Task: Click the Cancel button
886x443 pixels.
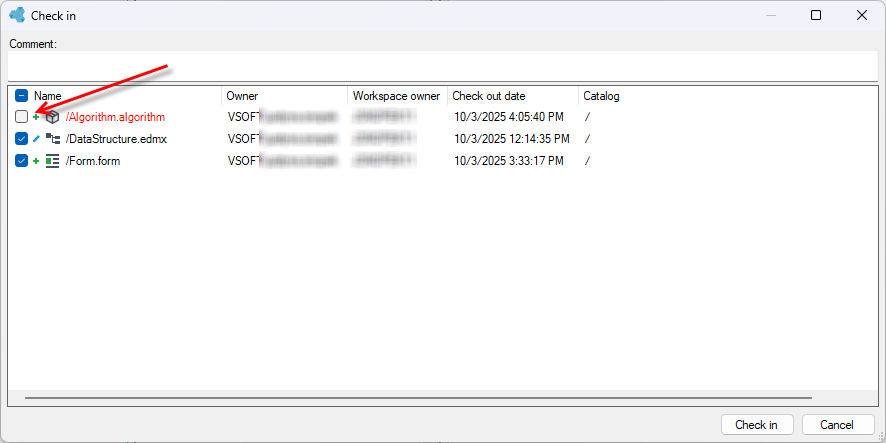Action: (837, 425)
